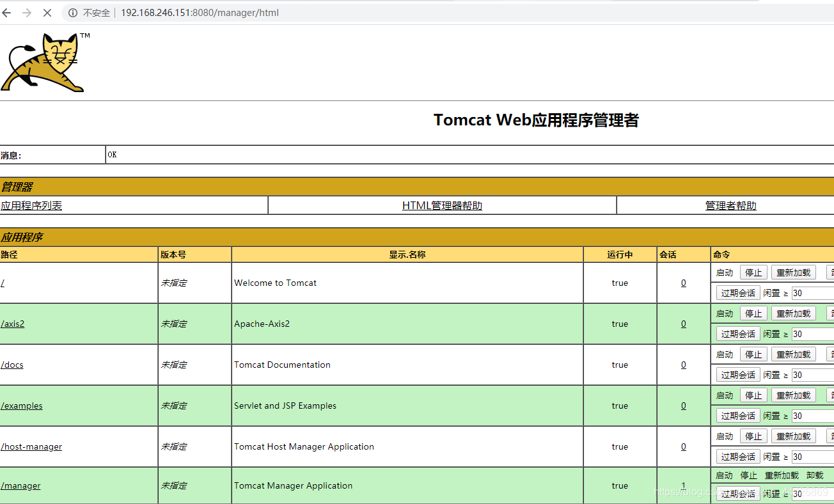Open the HTML管理器帮助 link
Image resolution: width=834 pixels, height=504 pixels.
tap(442, 205)
